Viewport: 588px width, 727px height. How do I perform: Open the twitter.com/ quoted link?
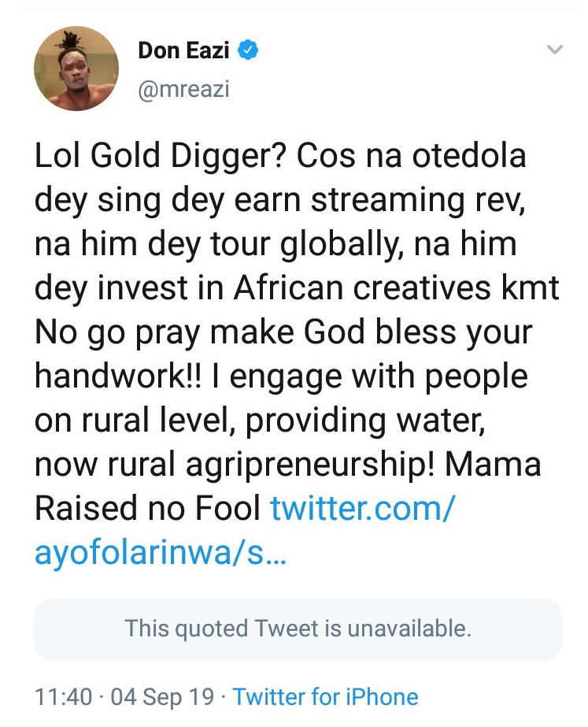[362, 510]
